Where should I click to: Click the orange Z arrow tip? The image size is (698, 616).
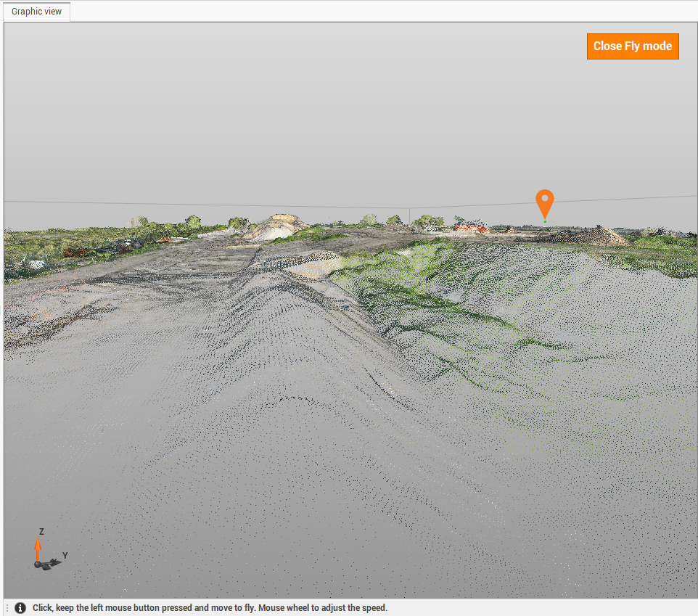[38, 538]
